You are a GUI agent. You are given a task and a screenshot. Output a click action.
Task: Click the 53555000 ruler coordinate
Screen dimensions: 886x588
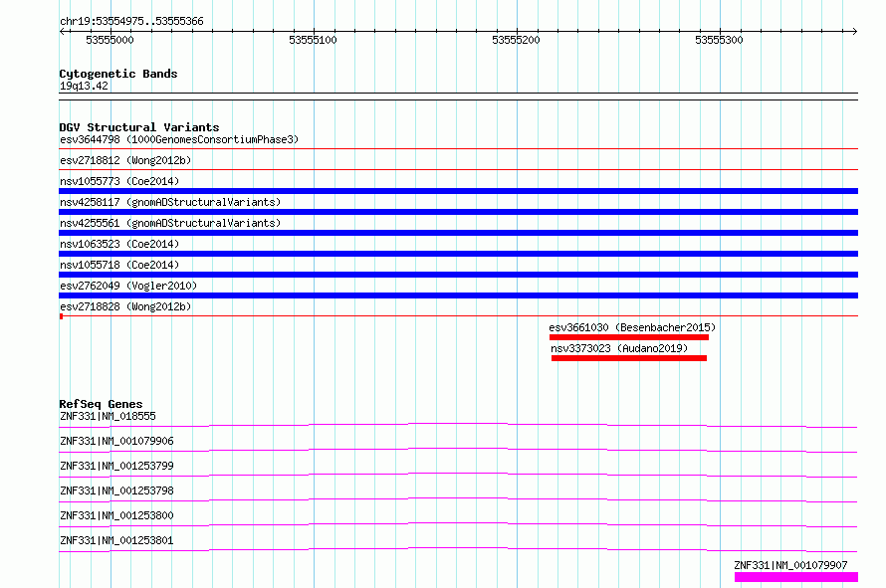pyautogui.click(x=110, y=40)
